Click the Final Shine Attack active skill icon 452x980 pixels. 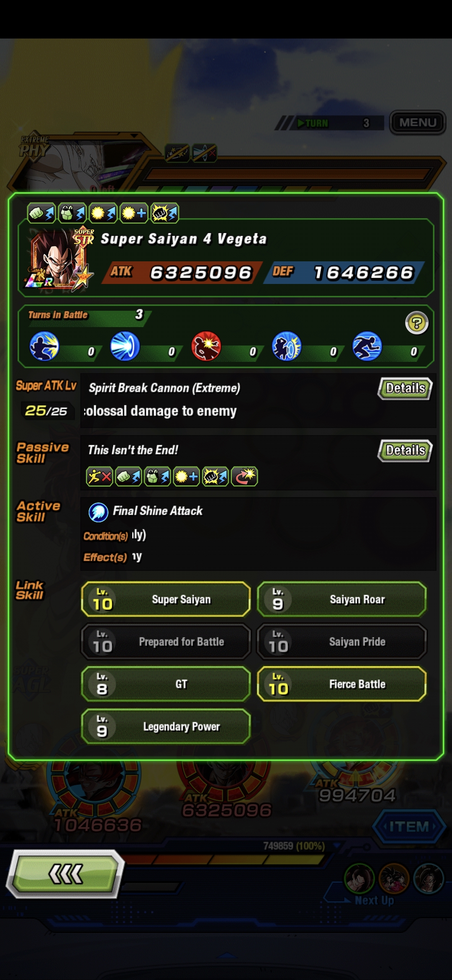point(98,512)
